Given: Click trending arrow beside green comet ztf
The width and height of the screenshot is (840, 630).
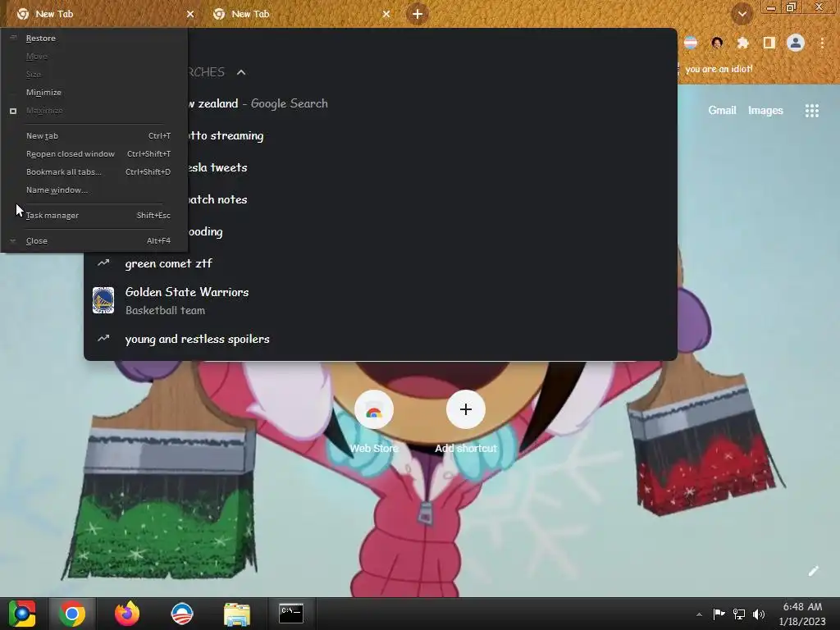Looking at the screenshot, I should [103, 263].
